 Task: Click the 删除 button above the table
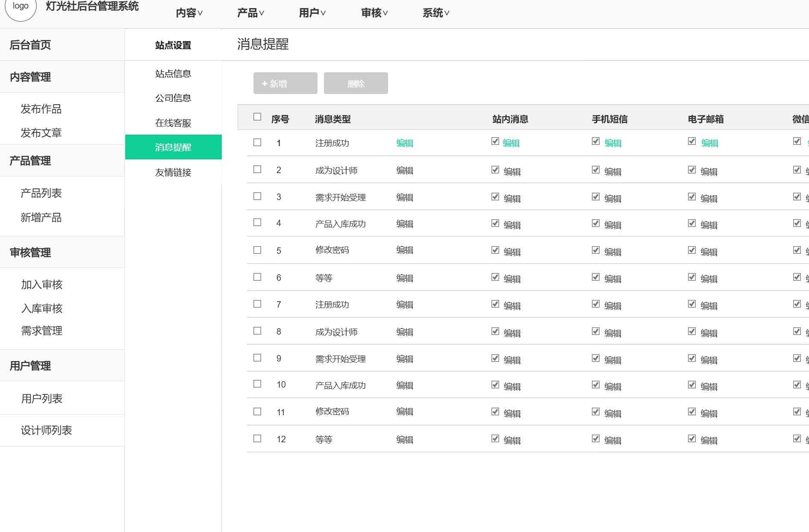356,83
